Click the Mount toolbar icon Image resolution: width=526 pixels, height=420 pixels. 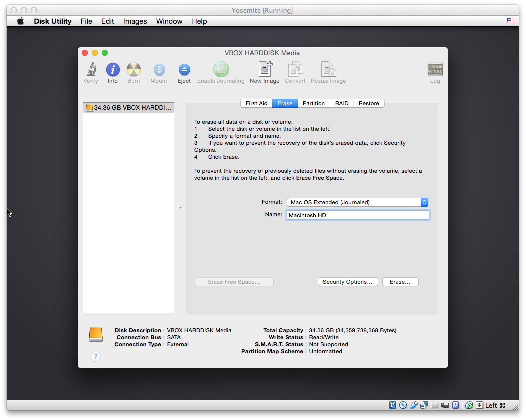[x=159, y=70]
